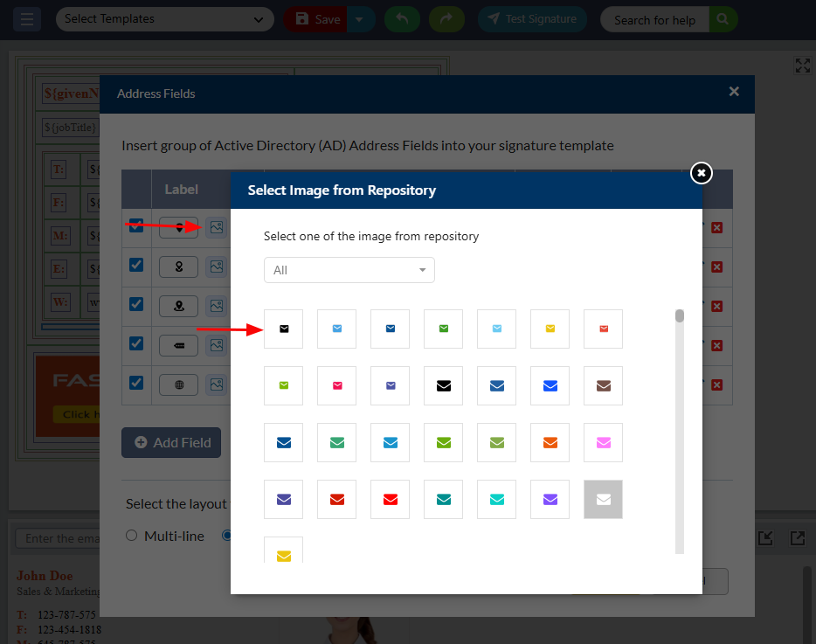Choose the small yellow envelope image
Screen dimensions: 816x644
[550, 329]
